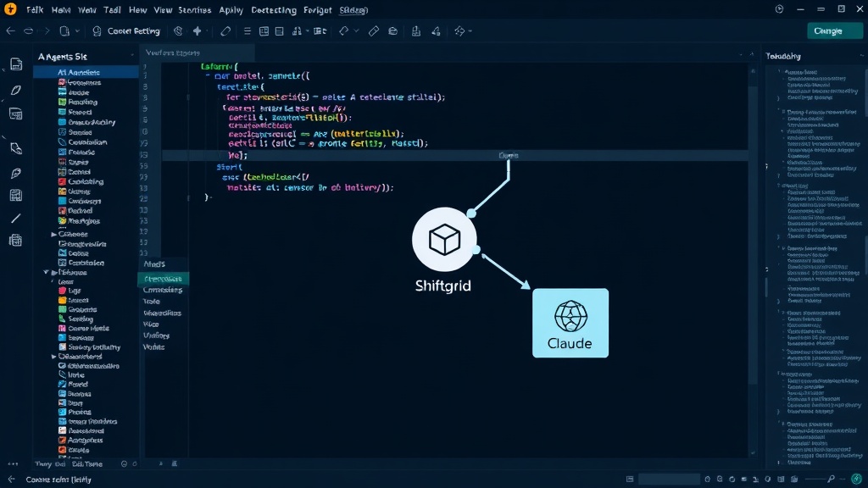The width and height of the screenshot is (868, 488).
Task: Select the Lgs item with red icon
Action: point(70,291)
